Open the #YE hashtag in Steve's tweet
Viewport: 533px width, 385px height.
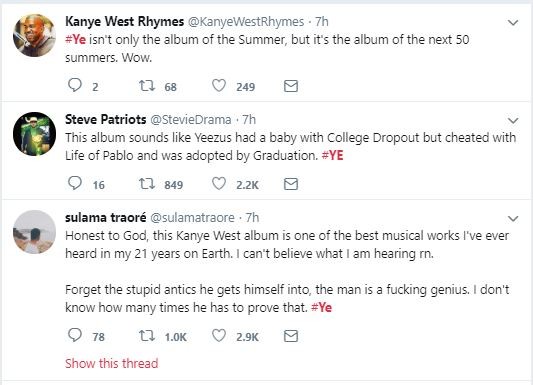(x=332, y=156)
